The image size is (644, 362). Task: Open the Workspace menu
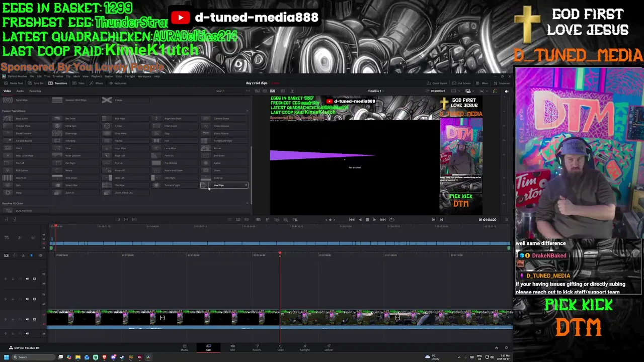(x=144, y=76)
